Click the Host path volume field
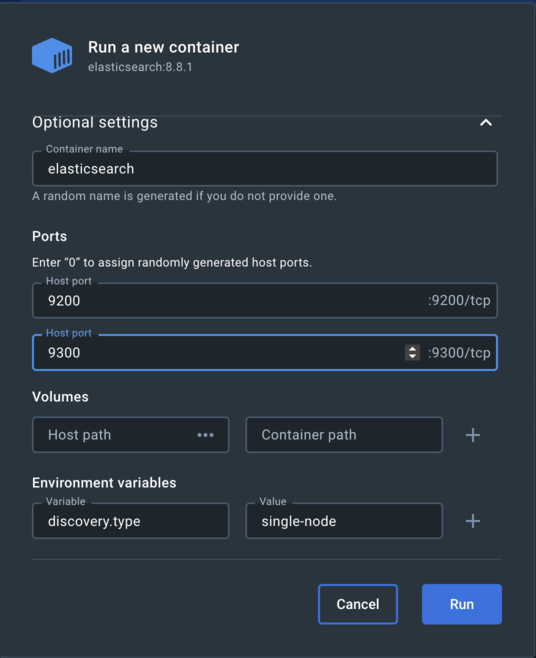Screen dimensions: 536x658 tap(131, 435)
